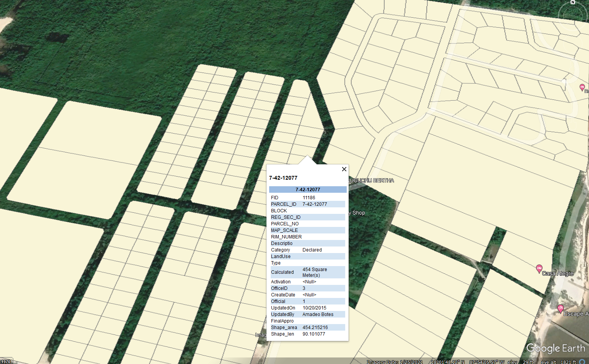Click the UGUCHU BERTHA place label

pyautogui.click(x=371, y=180)
